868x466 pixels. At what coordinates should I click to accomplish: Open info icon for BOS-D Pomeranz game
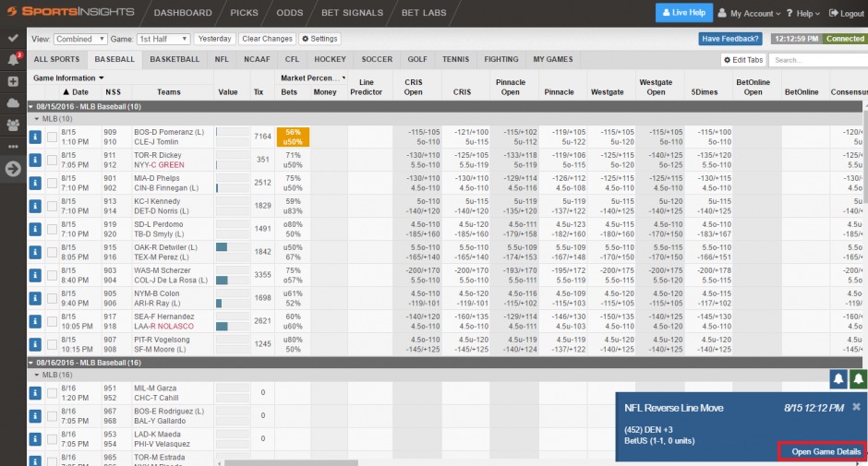coord(35,137)
